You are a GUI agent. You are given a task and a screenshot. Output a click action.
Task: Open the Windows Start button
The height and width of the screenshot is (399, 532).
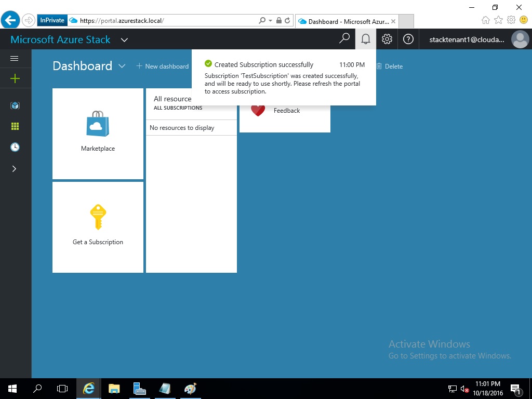[x=12, y=389]
